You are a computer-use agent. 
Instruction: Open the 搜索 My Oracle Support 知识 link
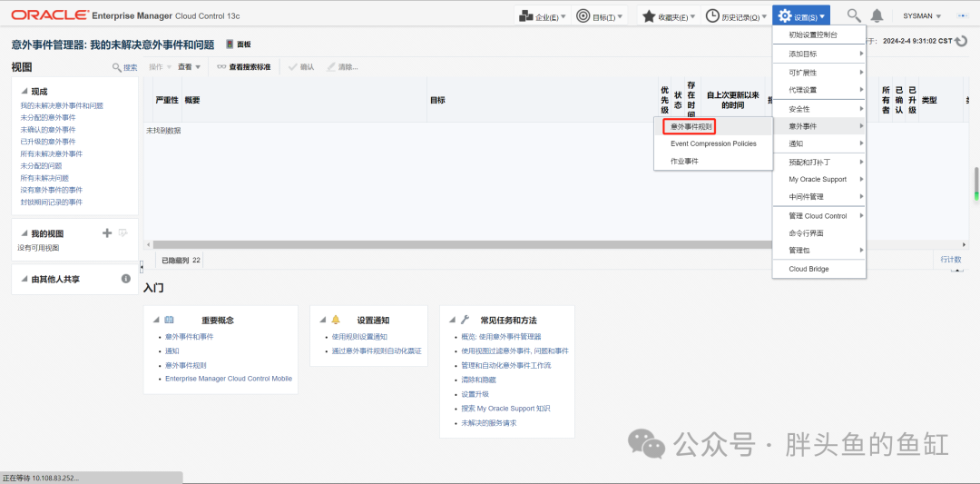[505, 409]
